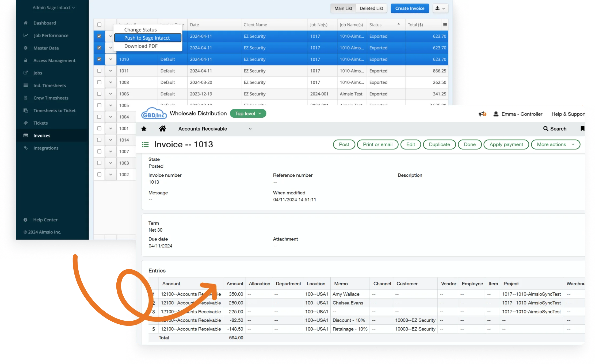This screenshot has height=364, width=595.
Task: Expand the Admin Sage Intacct account dropdown
Action: [x=54, y=7]
